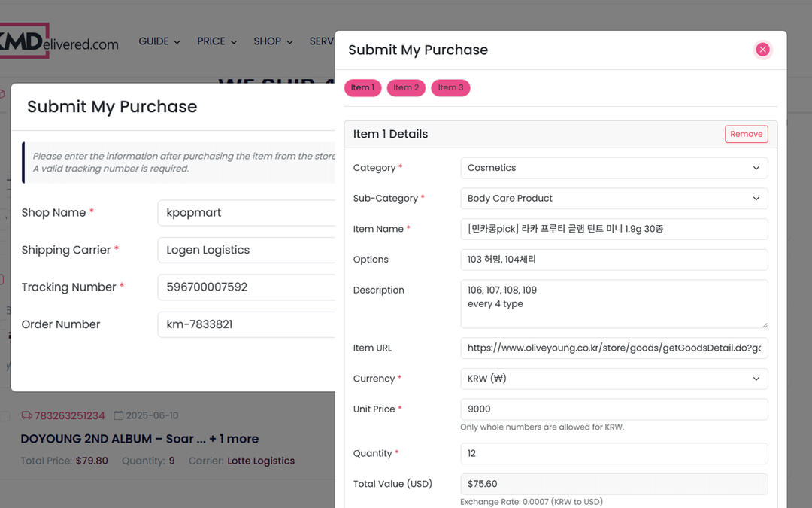
Task: Click the calendar icon beside 2025-06-10
Action: click(x=119, y=415)
